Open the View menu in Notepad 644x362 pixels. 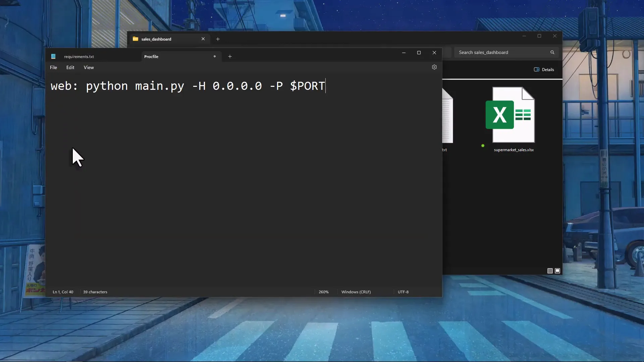click(x=89, y=67)
